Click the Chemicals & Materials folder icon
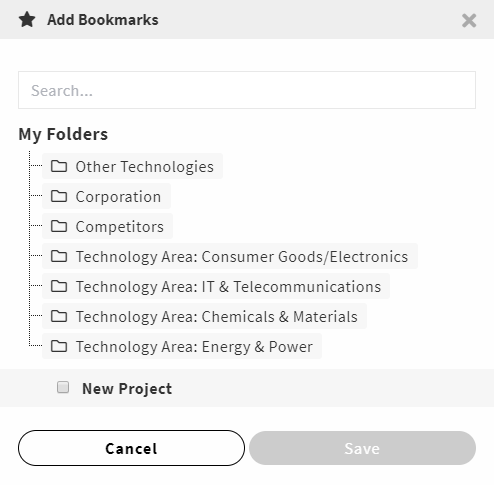Screen dimensions: 494x485 59,316
